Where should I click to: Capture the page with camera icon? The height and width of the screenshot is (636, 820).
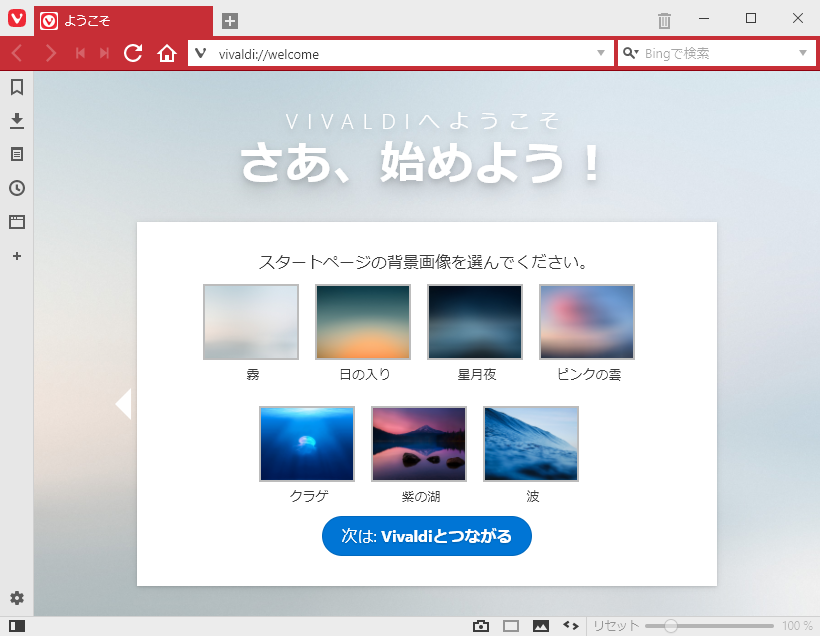481,626
